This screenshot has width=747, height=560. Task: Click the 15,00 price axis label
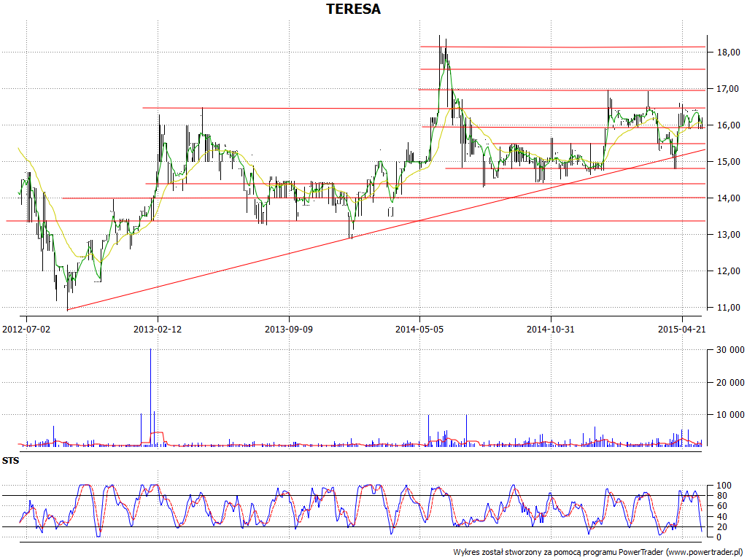[729, 161]
